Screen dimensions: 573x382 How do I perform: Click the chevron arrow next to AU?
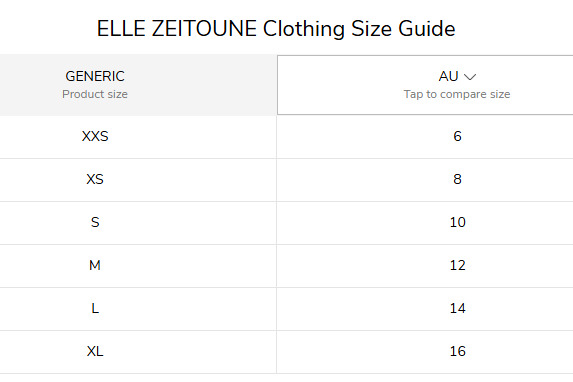(x=470, y=77)
